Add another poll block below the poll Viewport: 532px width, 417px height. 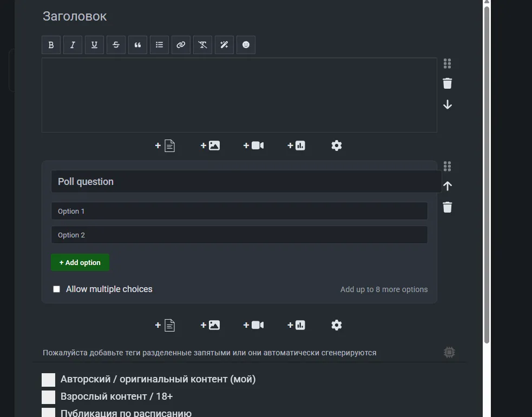point(296,325)
